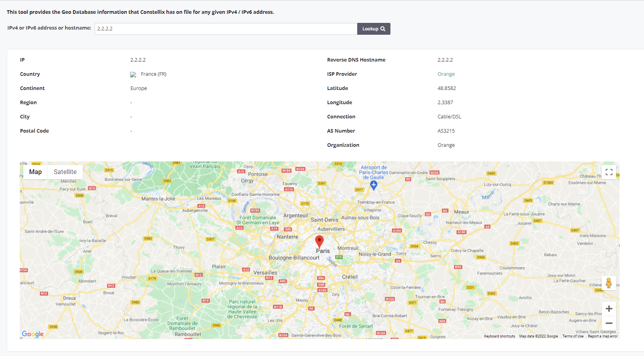Zoom in with the map plus button
Image resolution: width=644 pixels, height=356 pixels.
point(609,309)
